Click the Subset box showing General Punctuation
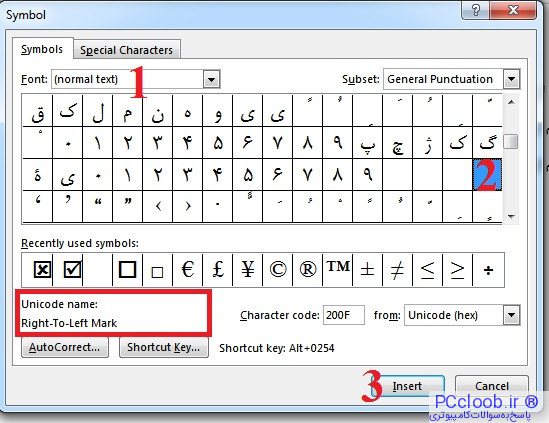Image resolution: width=549 pixels, height=423 pixels. 452,79
